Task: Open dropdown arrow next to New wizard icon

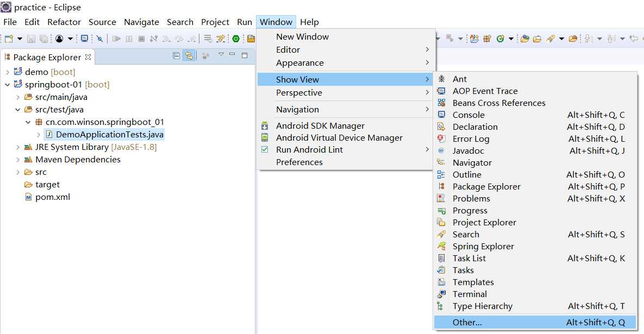Action: (20, 39)
